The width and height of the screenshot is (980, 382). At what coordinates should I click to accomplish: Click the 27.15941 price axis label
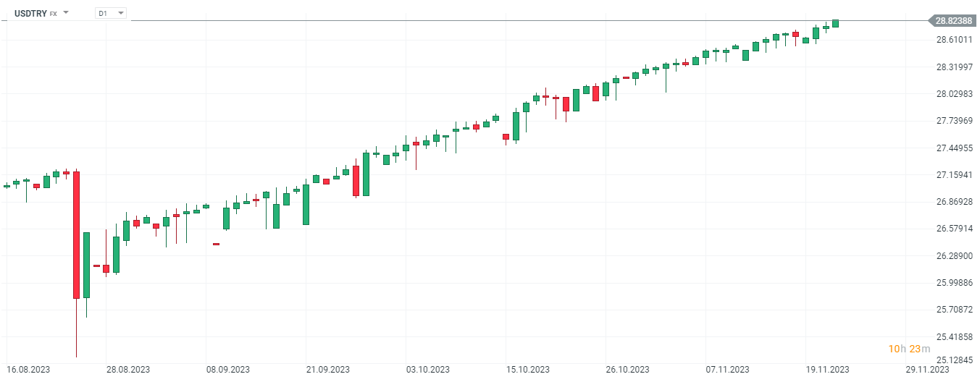[954, 175]
